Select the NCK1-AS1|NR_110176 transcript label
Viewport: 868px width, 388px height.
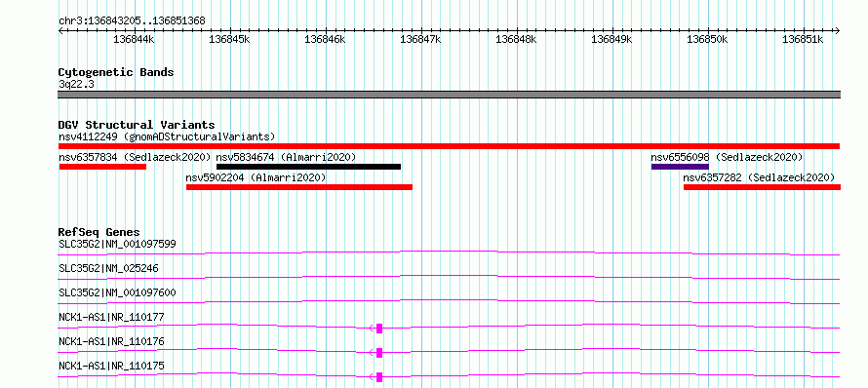(111, 341)
